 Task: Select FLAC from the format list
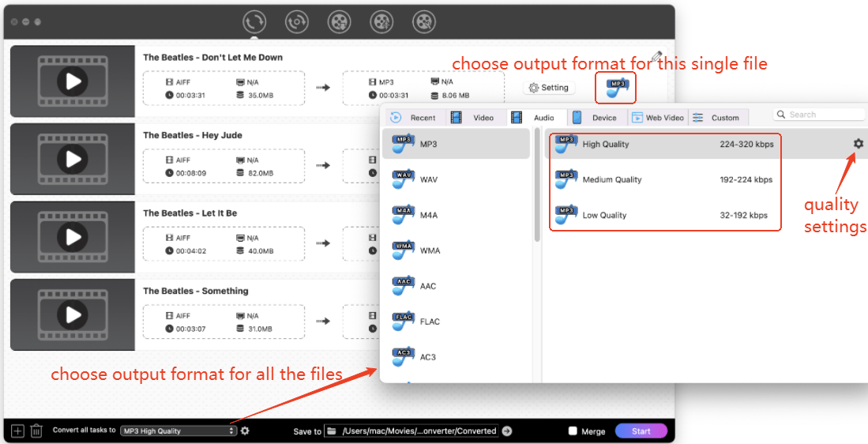pos(430,322)
